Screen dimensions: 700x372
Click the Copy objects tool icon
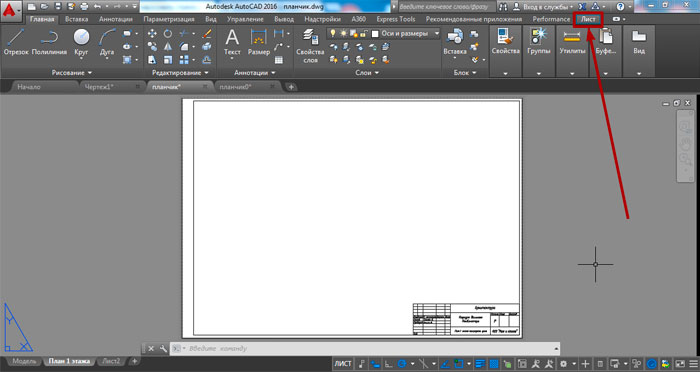(x=152, y=46)
